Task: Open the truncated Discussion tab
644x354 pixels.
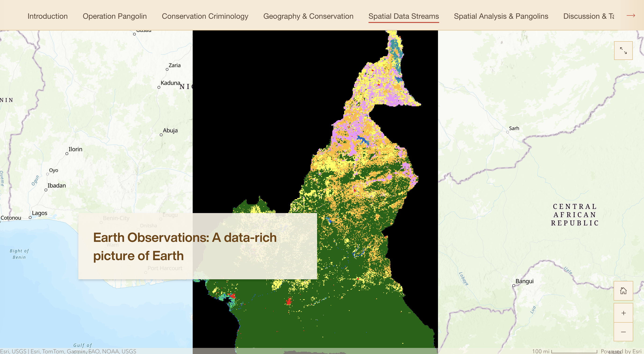Action: click(x=589, y=16)
